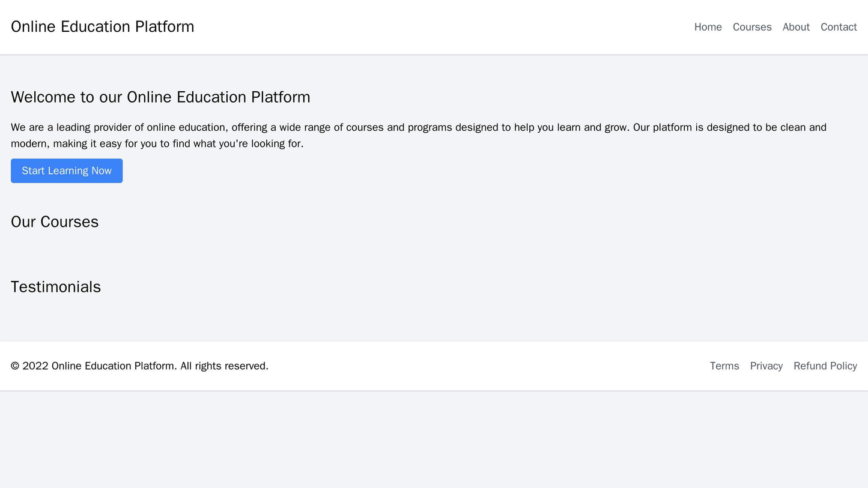Open the Home navigation link
Screen dimensions: 868x488
(708, 26)
